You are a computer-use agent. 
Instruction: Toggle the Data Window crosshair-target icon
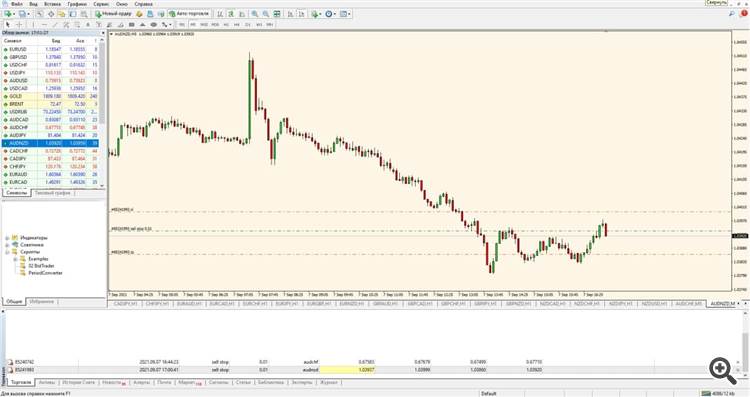coord(51,14)
